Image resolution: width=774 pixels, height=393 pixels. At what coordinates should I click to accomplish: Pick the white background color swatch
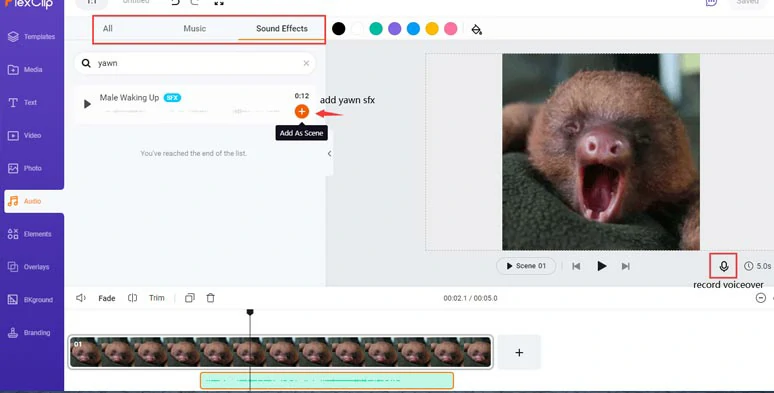tap(357, 29)
